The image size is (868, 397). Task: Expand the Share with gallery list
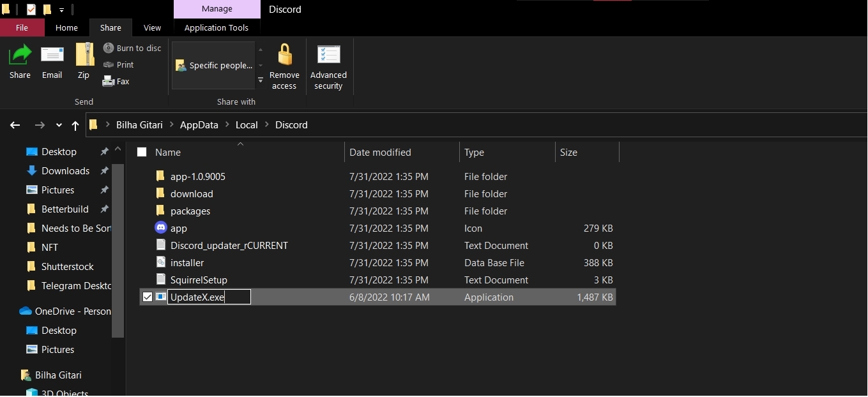[x=260, y=80]
